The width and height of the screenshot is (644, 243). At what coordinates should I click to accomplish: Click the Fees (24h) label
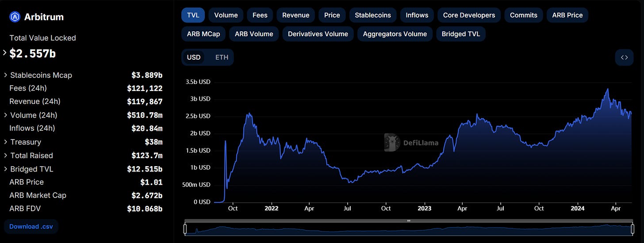point(28,88)
